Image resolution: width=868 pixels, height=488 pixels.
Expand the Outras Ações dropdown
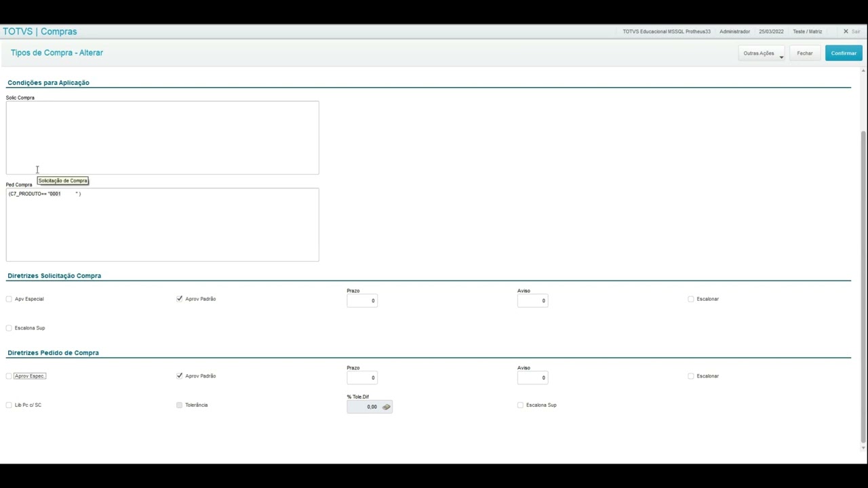762,53
